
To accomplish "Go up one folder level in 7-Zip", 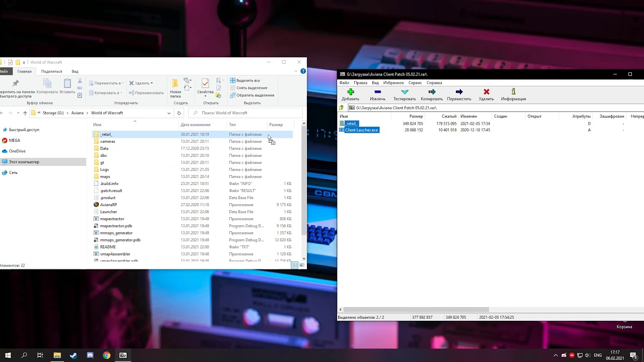I will click(x=342, y=108).
